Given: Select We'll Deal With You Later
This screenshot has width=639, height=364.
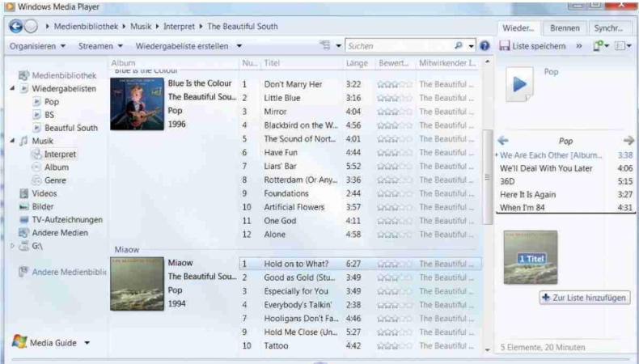Looking at the screenshot, I should click(546, 168).
